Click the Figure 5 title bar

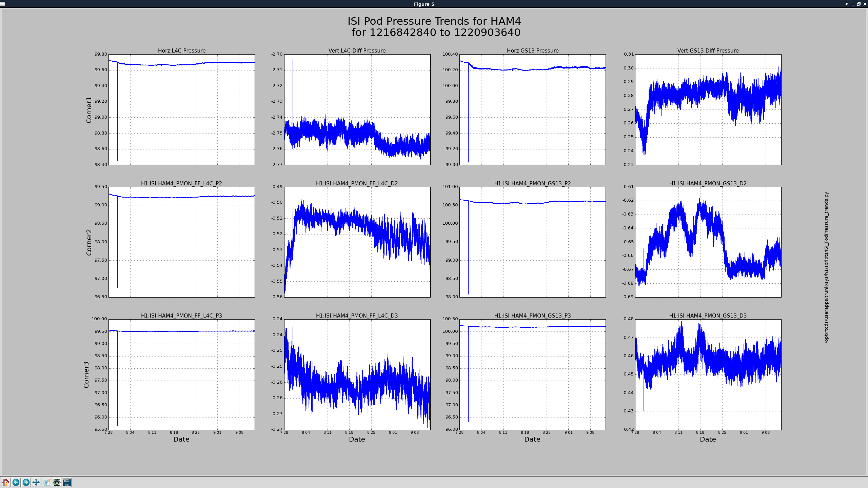424,4
